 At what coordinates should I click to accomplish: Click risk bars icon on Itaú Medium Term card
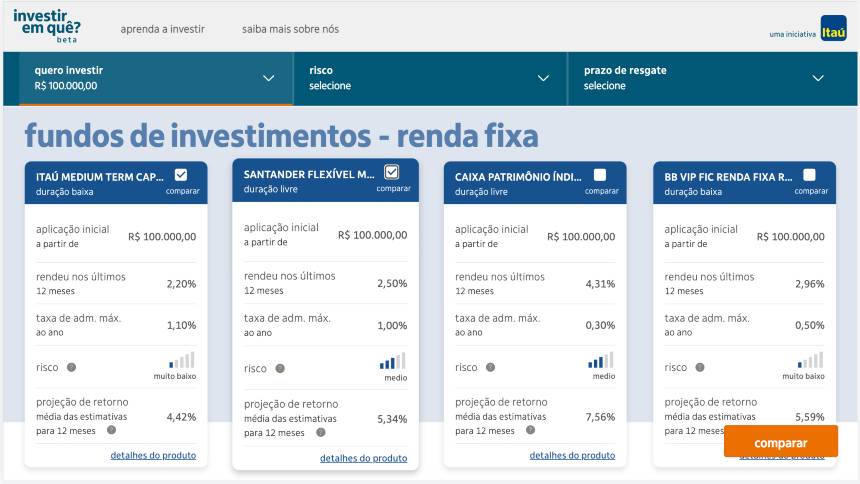pos(182,360)
